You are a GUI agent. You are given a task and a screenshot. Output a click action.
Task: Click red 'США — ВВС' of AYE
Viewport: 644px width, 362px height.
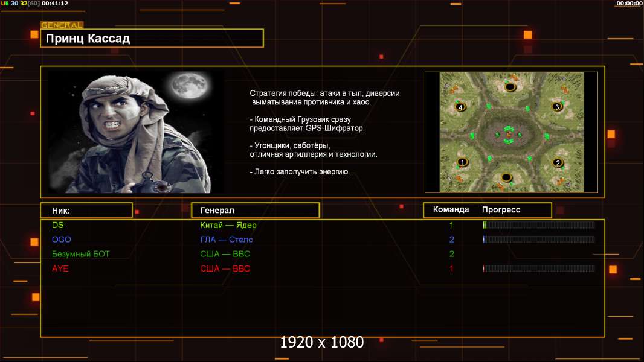click(x=225, y=268)
